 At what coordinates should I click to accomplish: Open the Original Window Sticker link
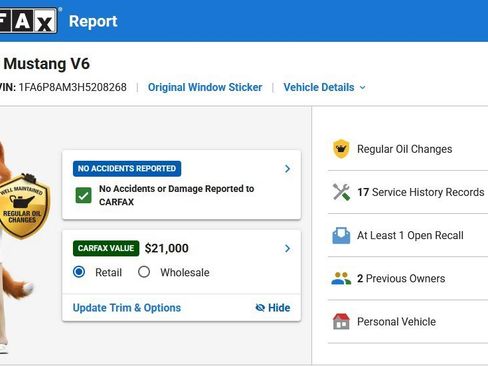[205, 87]
